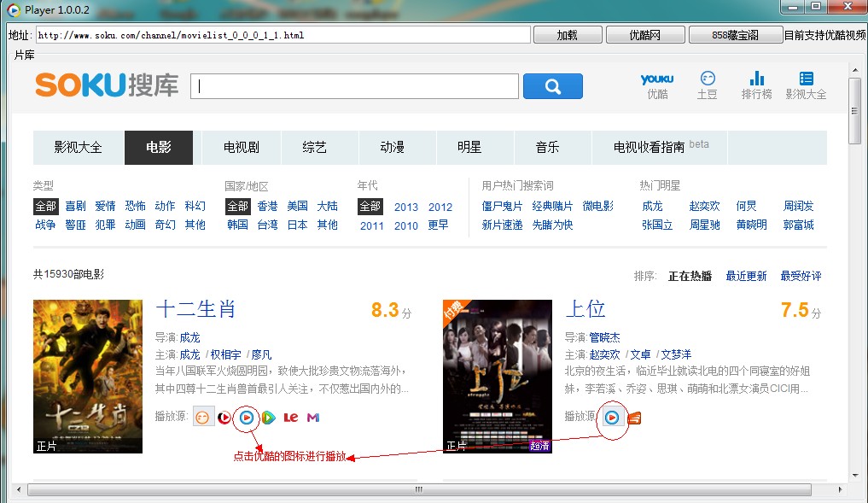This screenshot has width=868, height=503.
Task: Open the movie title 十二生肖
Action: (195, 309)
